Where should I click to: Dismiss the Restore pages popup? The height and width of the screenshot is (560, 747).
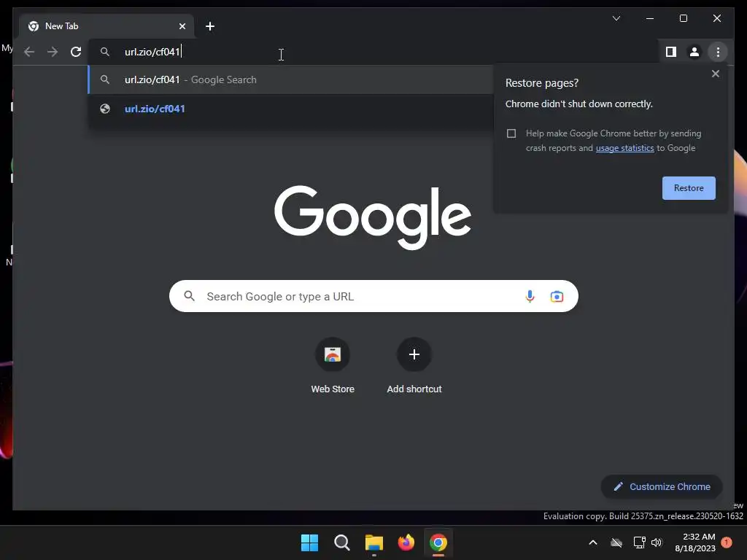pyautogui.click(x=715, y=74)
